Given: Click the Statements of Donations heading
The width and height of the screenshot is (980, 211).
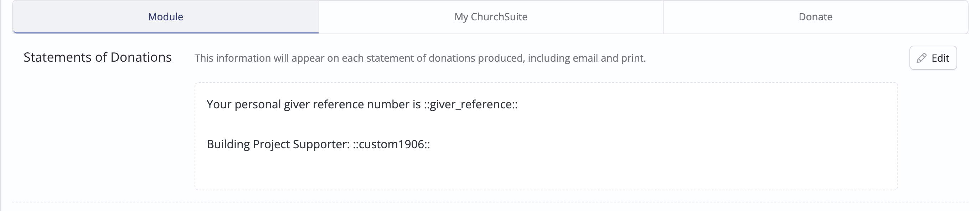Looking at the screenshot, I should [x=97, y=57].
